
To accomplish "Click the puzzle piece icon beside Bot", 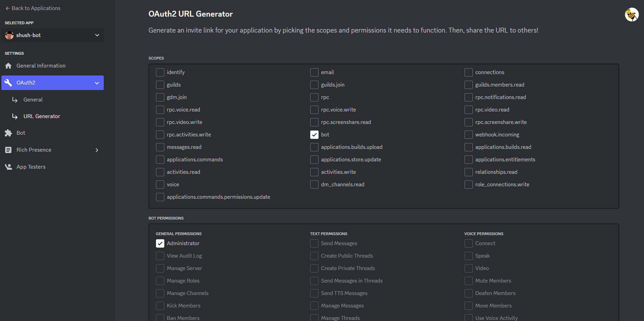I will coord(8,133).
